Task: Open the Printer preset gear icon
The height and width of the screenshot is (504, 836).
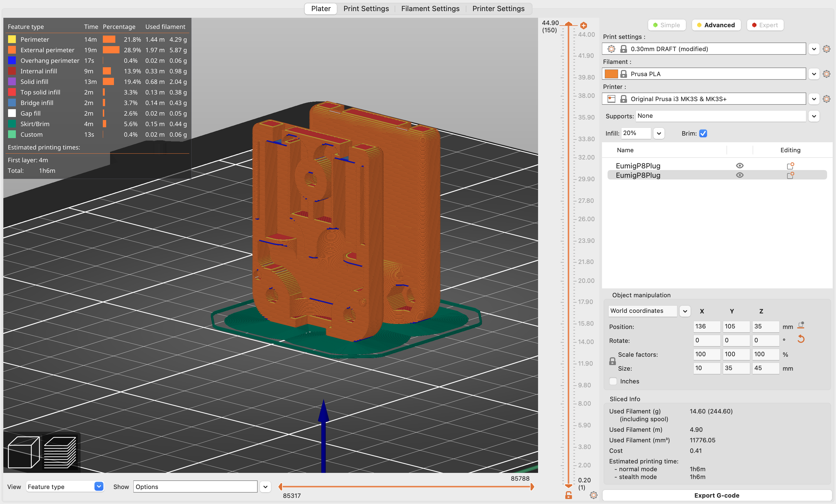Action: 826,99
